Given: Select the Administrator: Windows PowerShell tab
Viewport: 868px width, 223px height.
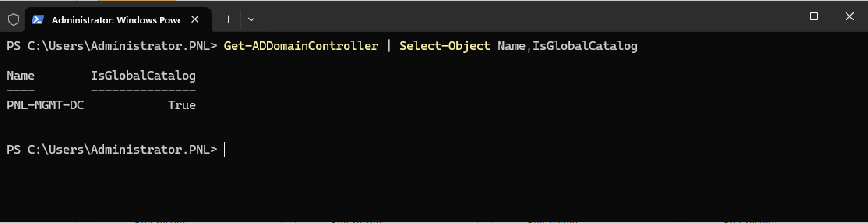Looking at the screenshot, I should tap(115, 20).
